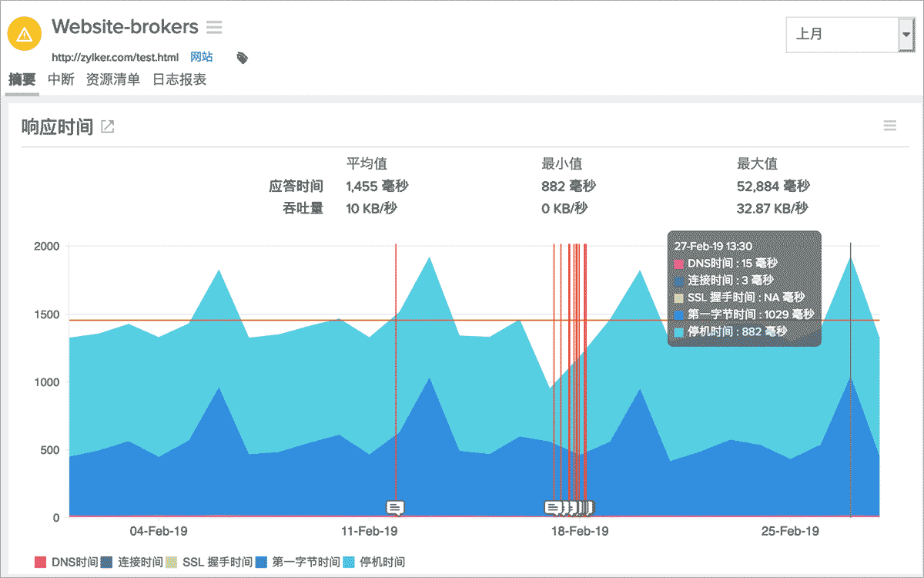Click the tag icon below title
Image resolution: width=924 pixels, height=578 pixels.
(x=242, y=58)
